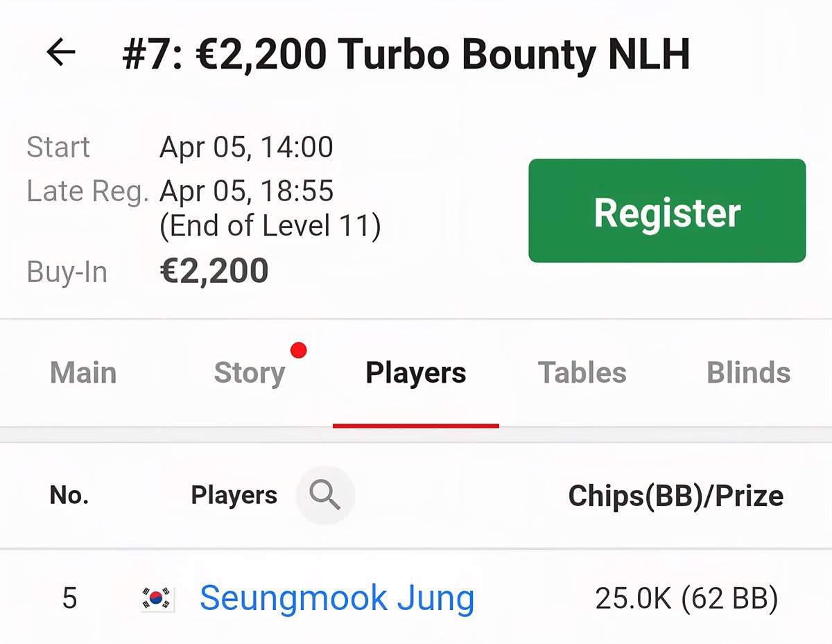
Task: Select the Players tab
Action: click(x=416, y=373)
